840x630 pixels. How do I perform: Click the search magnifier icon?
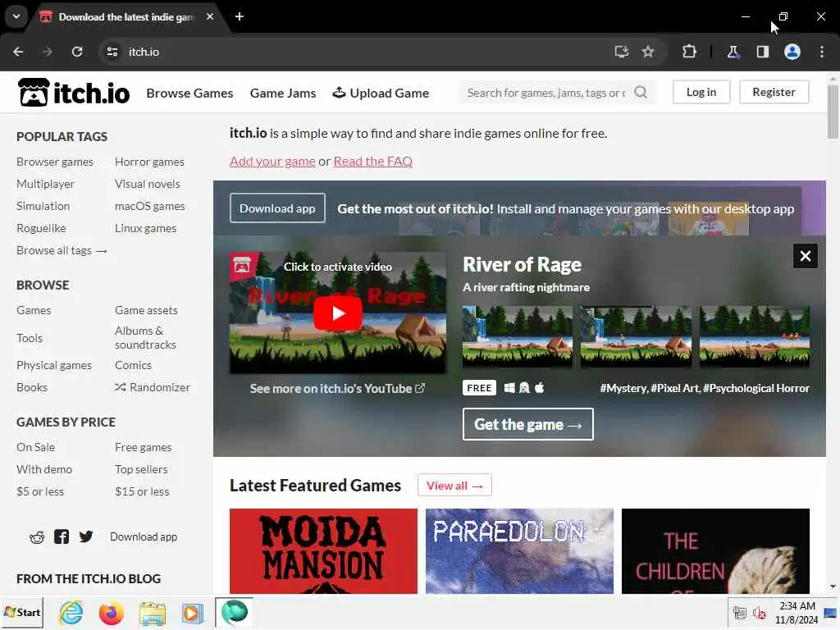[641, 92]
